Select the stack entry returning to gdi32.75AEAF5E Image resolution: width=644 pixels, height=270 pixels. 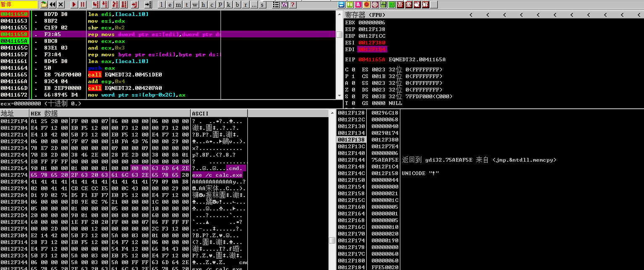pyautogui.click(x=490, y=160)
